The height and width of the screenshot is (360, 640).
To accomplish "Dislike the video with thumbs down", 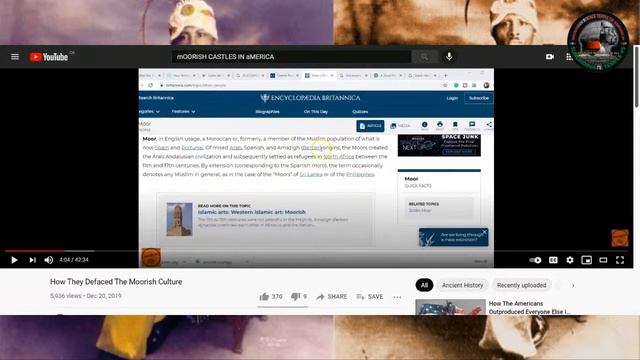I will click(x=299, y=297).
